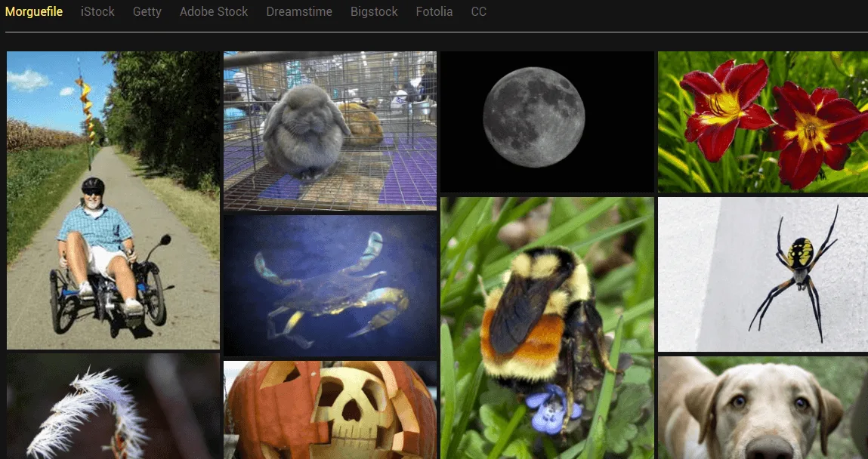Select the Bigstock tab
The image size is (868, 459).
tap(374, 12)
